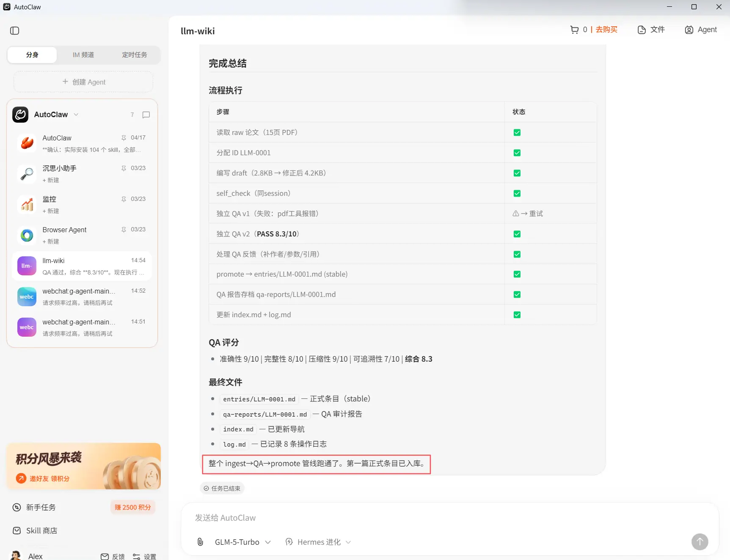Image resolution: width=730 pixels, height=560 pixels.
Task: Select the llm-wiki purple avatar
Action: coord(27,266)
